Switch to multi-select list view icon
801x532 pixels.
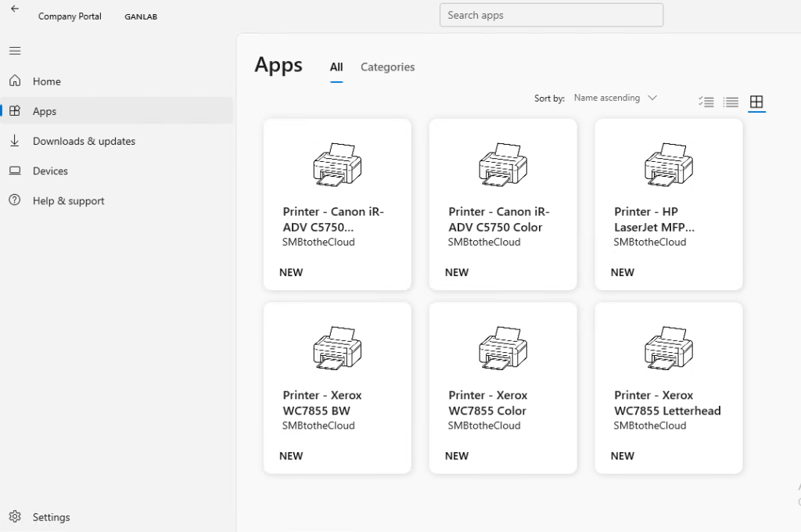706,102
